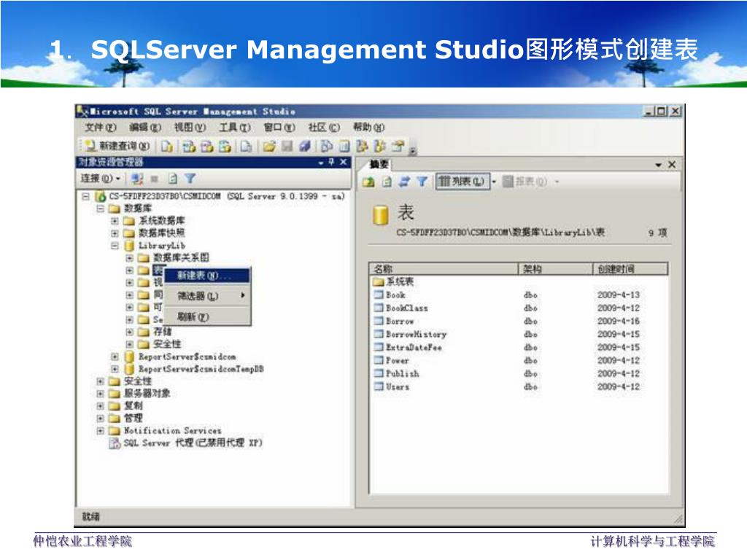Image resolution: width=747 pixels, height=560 pixels.
Task: Close the 摘要 document pane
Action: pos(672,165)
